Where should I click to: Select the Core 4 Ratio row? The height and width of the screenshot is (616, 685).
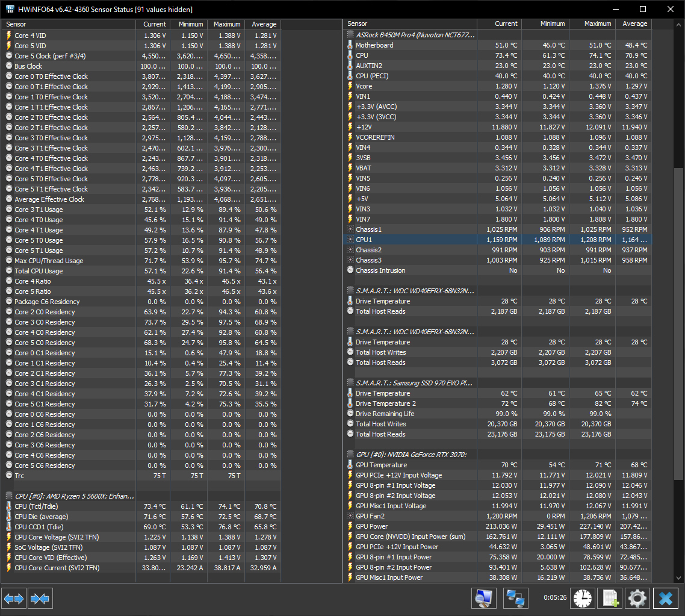141,281
